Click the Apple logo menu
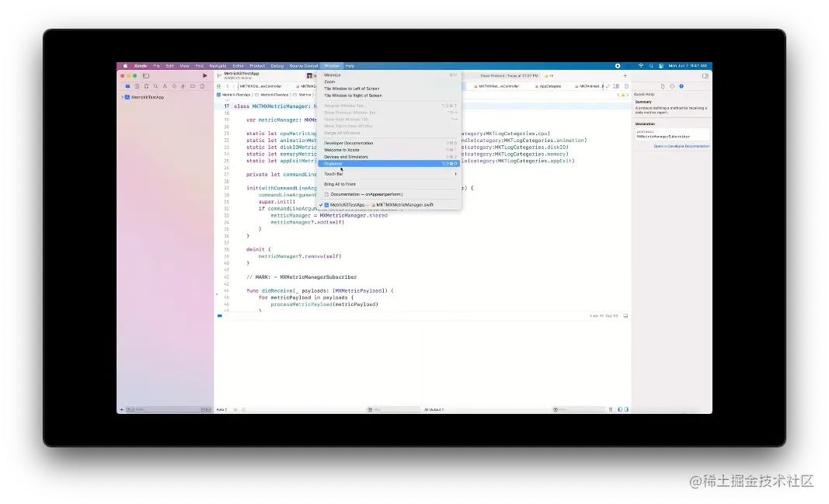Image resolution: width=829 pixels, height=504 pixels. (125, 66)
